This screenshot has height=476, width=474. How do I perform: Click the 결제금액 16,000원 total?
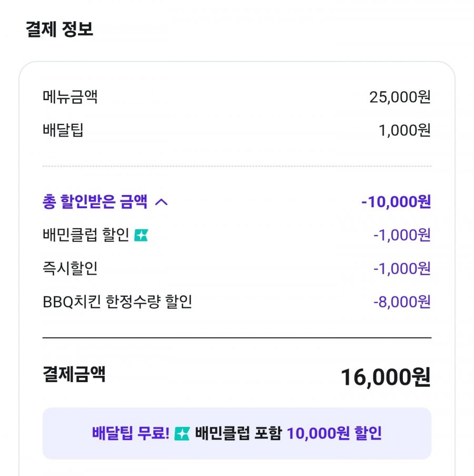coord(386,377)
